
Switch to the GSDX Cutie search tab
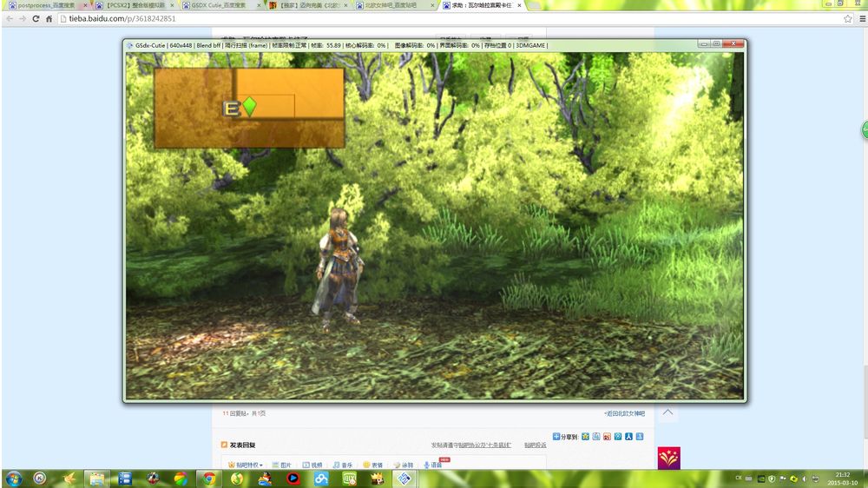[219, 5]
